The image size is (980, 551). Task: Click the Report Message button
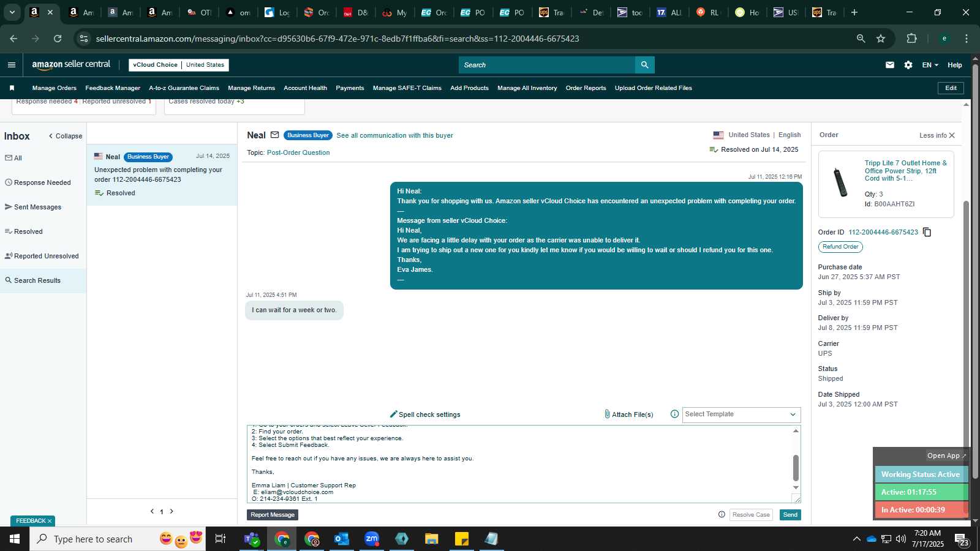tap(273, 515)
